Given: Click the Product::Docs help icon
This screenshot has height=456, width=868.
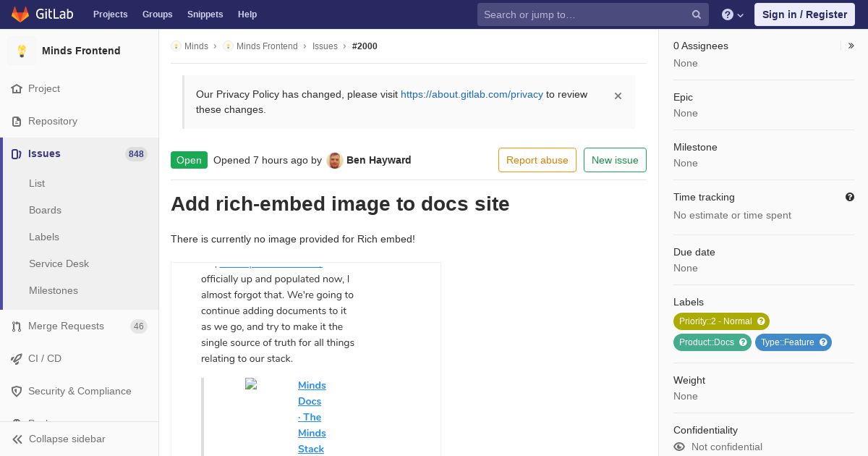Looking at the screenshot, I should point(743,342).
